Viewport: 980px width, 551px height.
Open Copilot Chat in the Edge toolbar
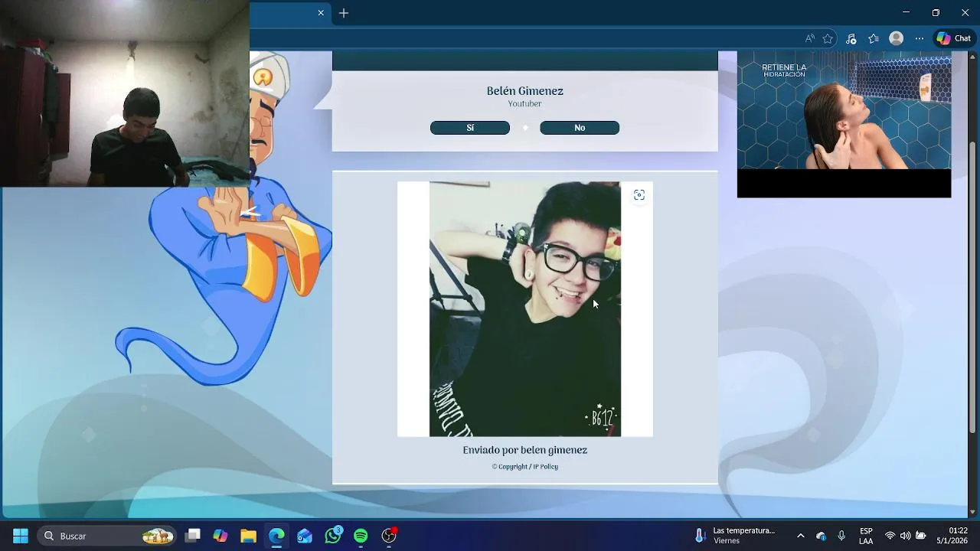pyautogui.click(x=954, y=38)
